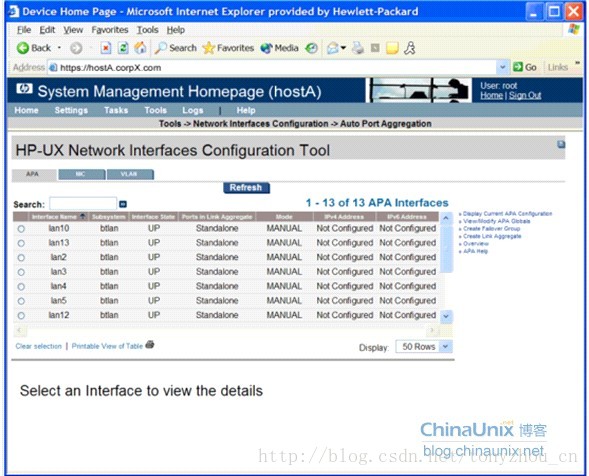Click the Home link under User root
589x476 pixels.
pyautogui.click(x=491, y=95)
